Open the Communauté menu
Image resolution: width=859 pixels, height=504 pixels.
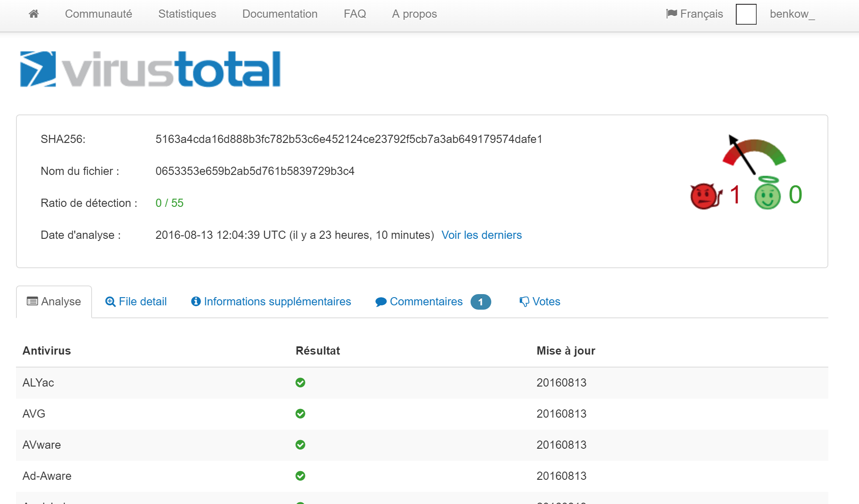tap(99, 14)
